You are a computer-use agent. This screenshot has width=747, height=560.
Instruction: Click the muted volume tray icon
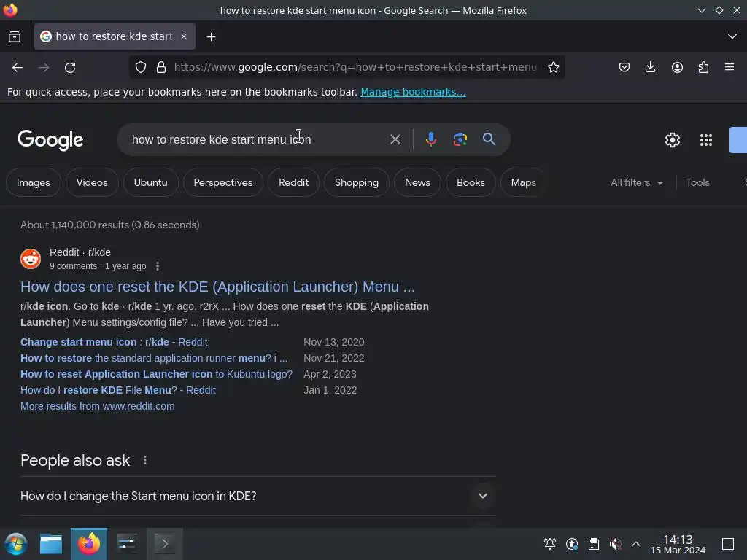(615, 544)
